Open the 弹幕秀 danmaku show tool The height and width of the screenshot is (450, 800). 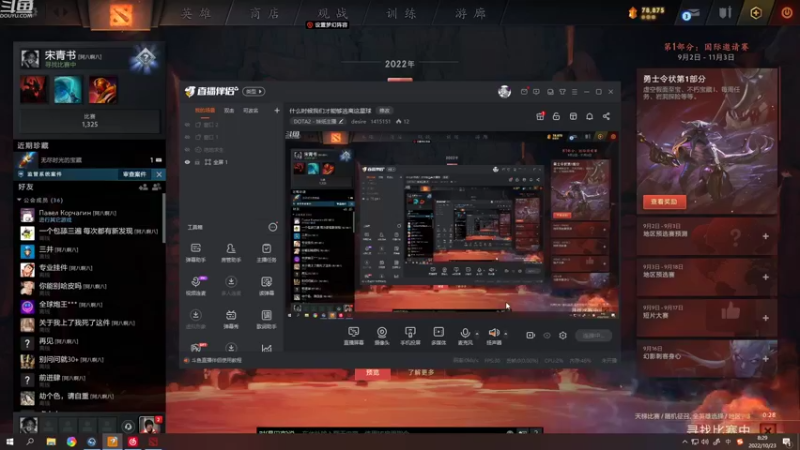click(x=231, y=319)
